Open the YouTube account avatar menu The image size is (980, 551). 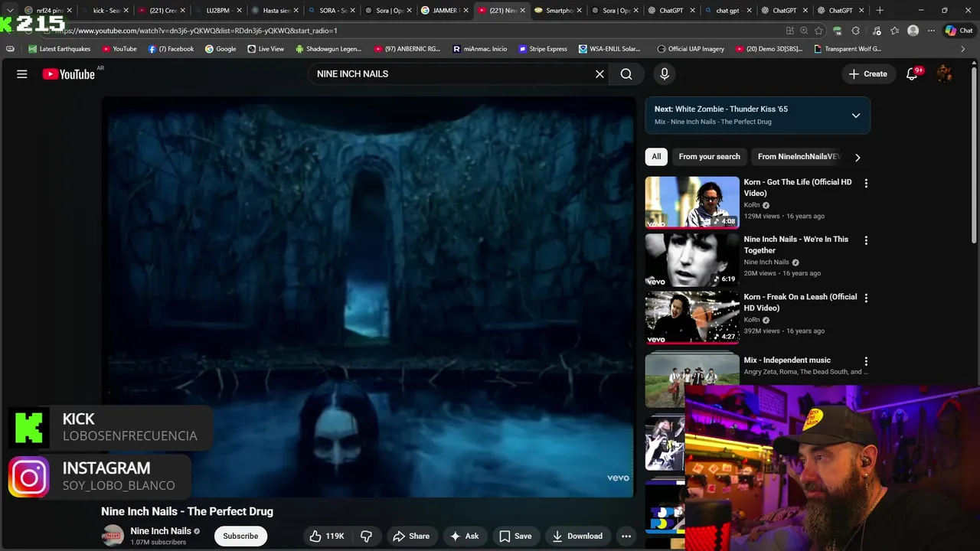coord(944,74)
